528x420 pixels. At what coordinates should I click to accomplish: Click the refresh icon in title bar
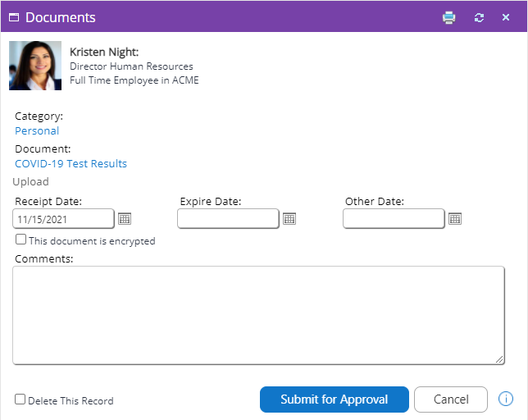click(479, 17)
